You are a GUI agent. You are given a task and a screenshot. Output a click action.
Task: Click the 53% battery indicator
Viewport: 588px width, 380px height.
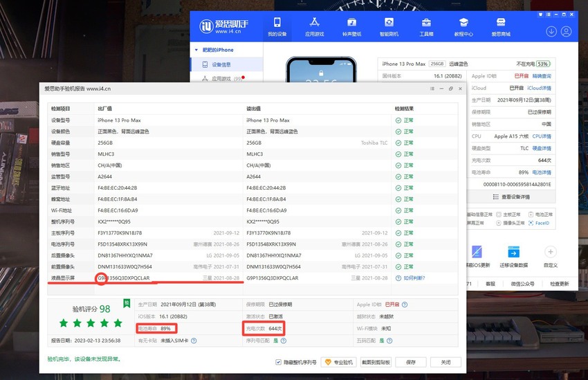click(543, 64)
